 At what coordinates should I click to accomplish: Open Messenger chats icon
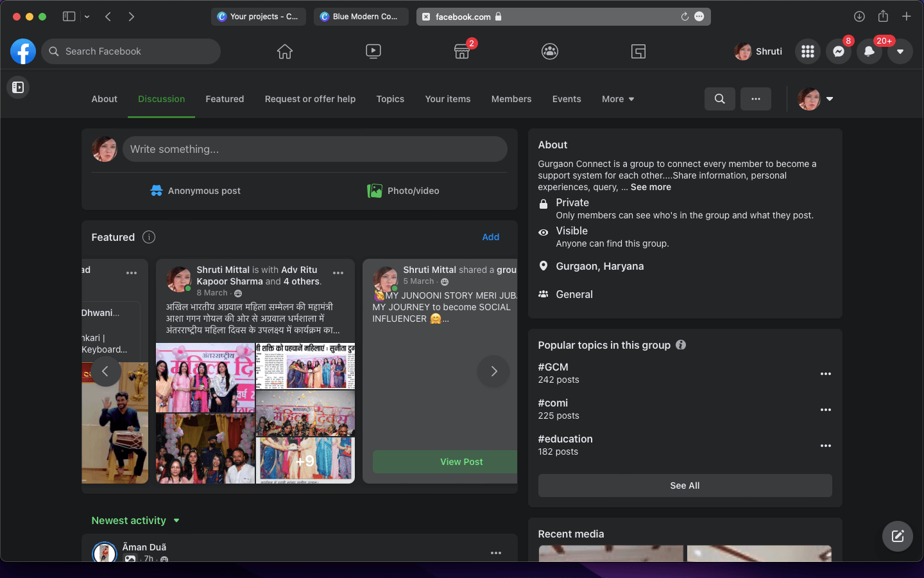(x=839, y=51)
